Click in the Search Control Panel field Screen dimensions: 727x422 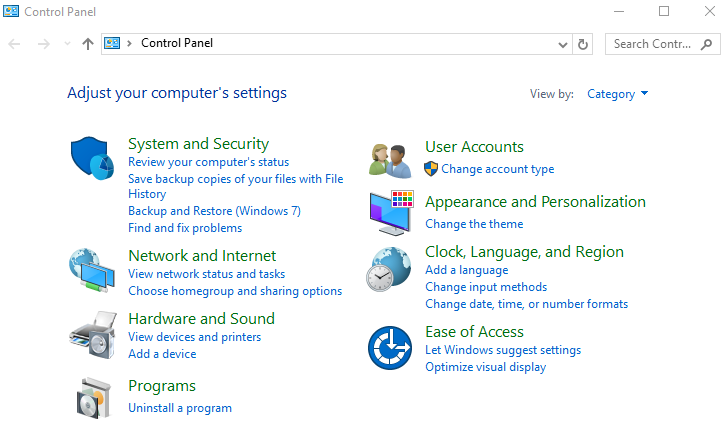coord(663,44)
